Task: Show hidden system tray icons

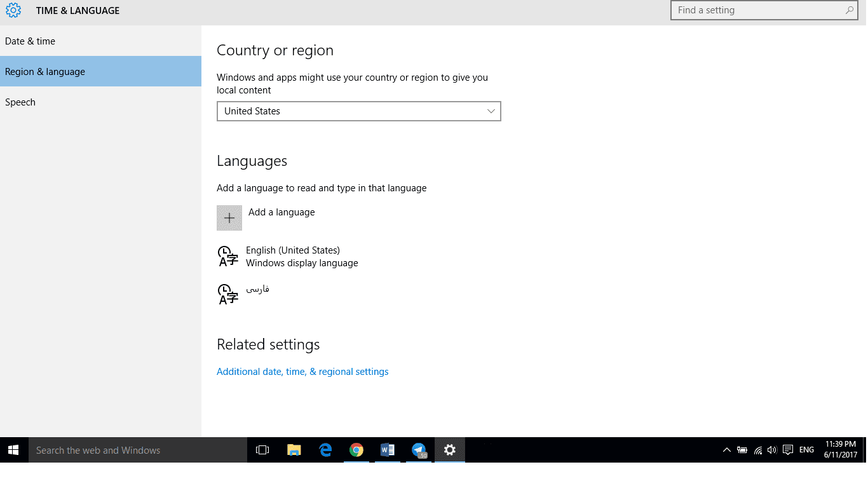Action: click(x=726, y=450)
